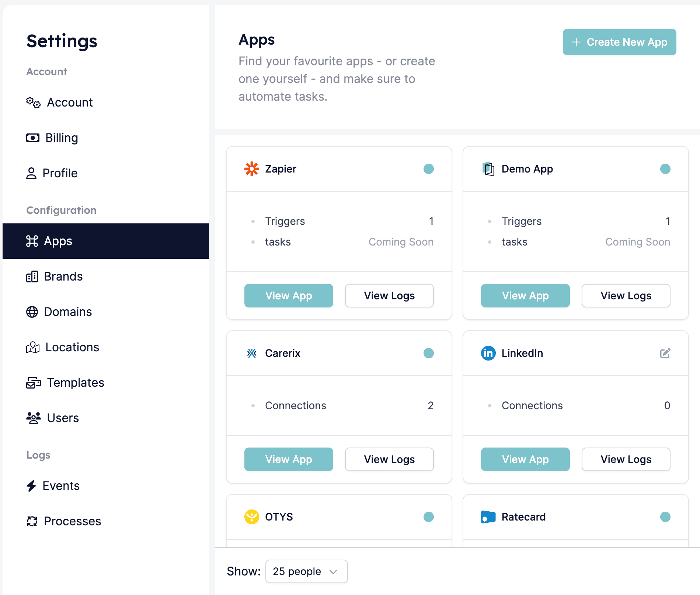Toggle the Demo App status dot
The width and height of the screenshot is (700, 595).
pyautogui.click(x=665, y=169)
